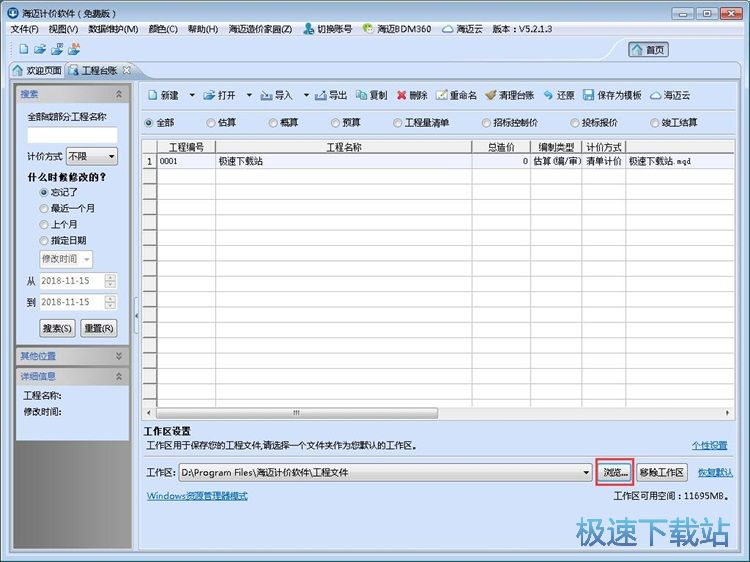Click 保存为模板 floppy disk toolbar item

pos(612,95)
